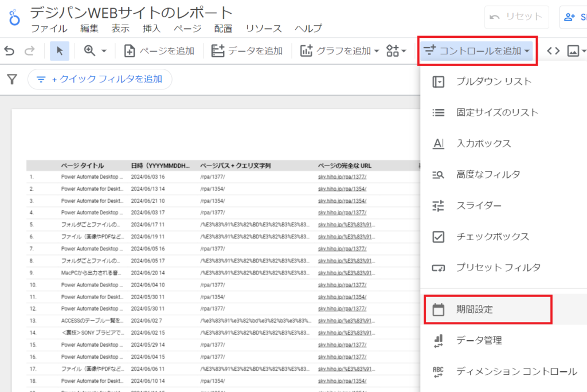Expand the zoom level dropdown
The height and width of the screenshot is (392, 587).
(x=96, y=51)
